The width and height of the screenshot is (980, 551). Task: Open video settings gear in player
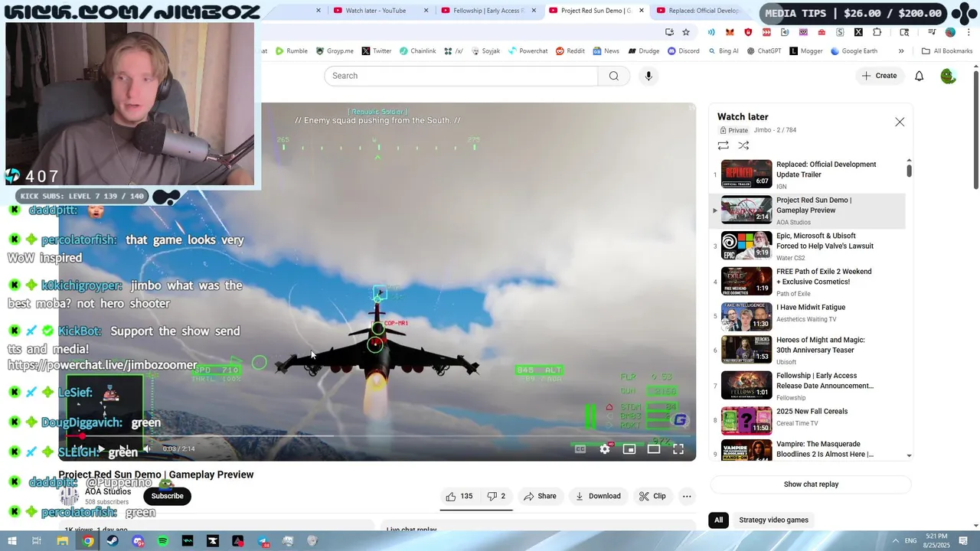coord(605,449)
